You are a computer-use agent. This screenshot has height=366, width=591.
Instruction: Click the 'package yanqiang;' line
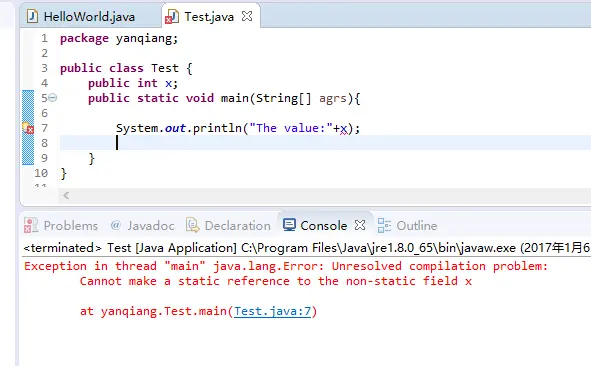(x=119, y=38)
